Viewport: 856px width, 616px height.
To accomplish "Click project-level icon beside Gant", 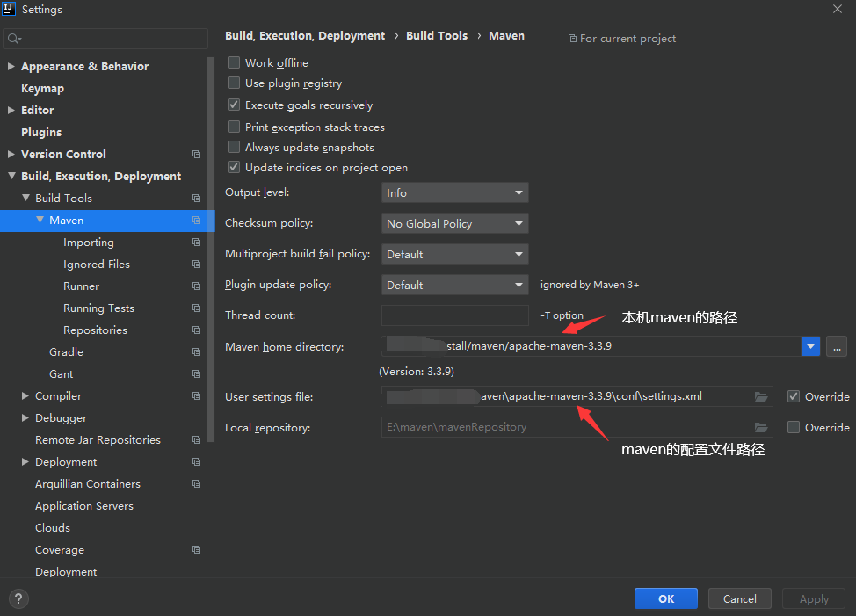I will (197, 373).
